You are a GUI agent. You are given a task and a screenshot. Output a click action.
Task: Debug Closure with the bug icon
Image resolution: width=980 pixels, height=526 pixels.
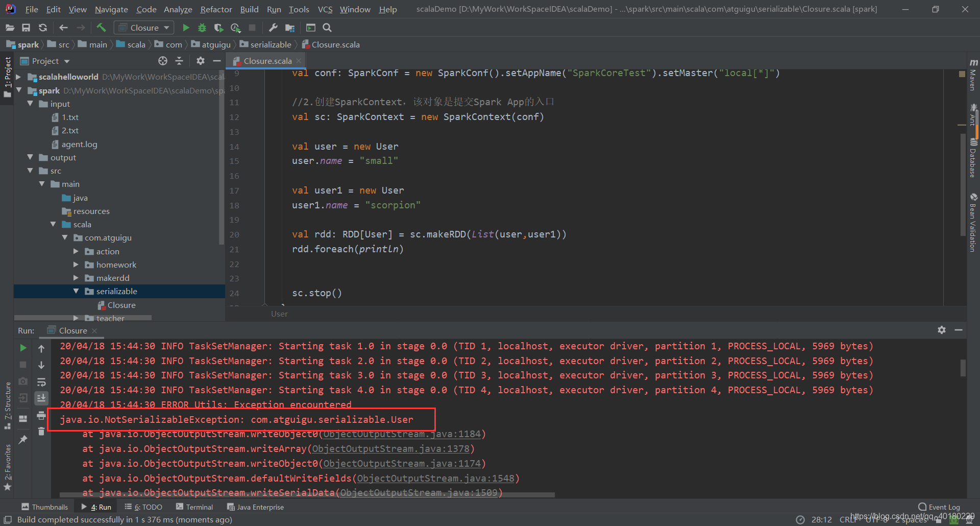[202, 28]
